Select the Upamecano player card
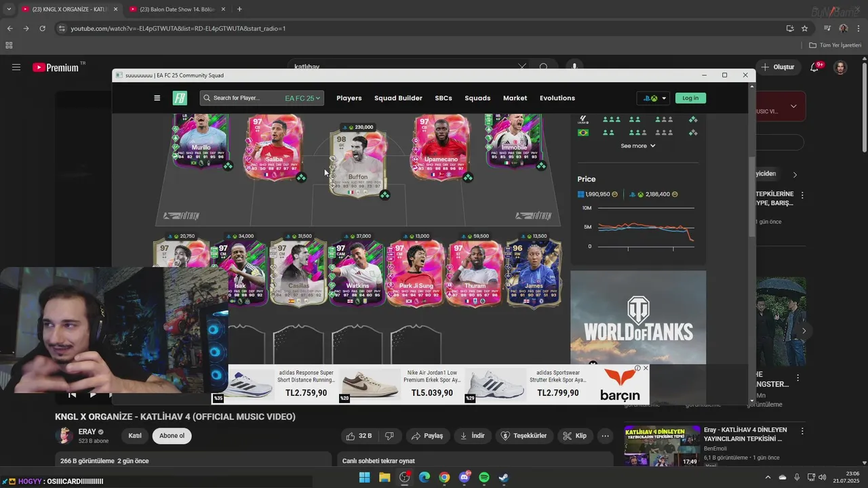The image size is (868, 488). 441,147
